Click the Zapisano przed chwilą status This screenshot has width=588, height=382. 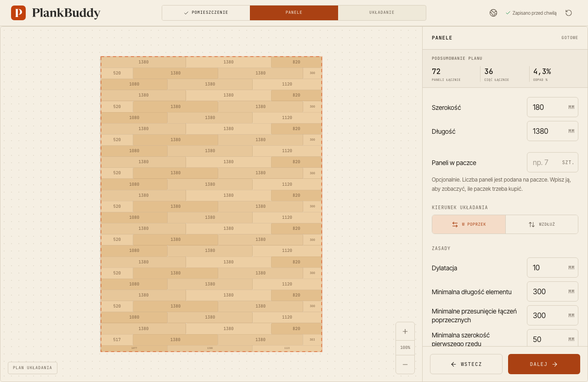point(531,13)
